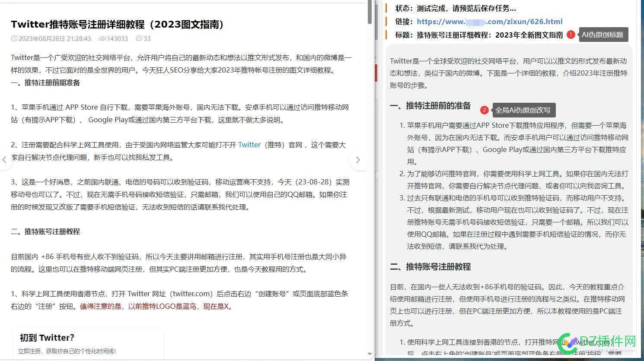Click the rewritten item '为了能够访问推特官网'
644x361 pixels.
click(x=517, y=180)
